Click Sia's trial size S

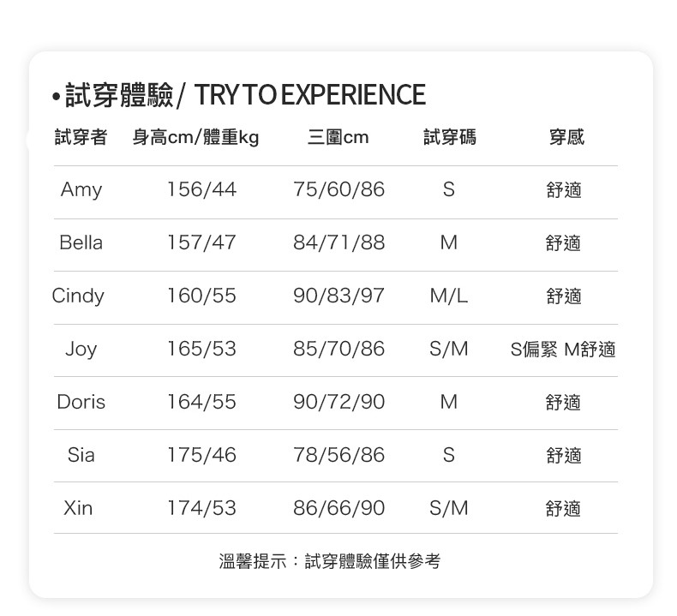(x=448, y=455)
